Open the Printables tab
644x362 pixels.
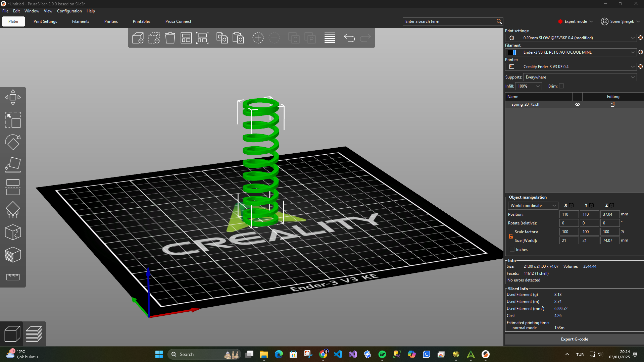[x=142, y=21]
